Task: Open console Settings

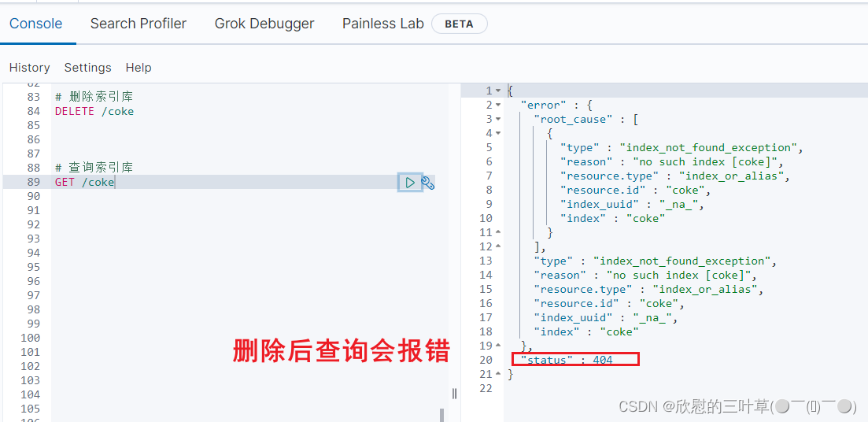Action: coord(88,68)
